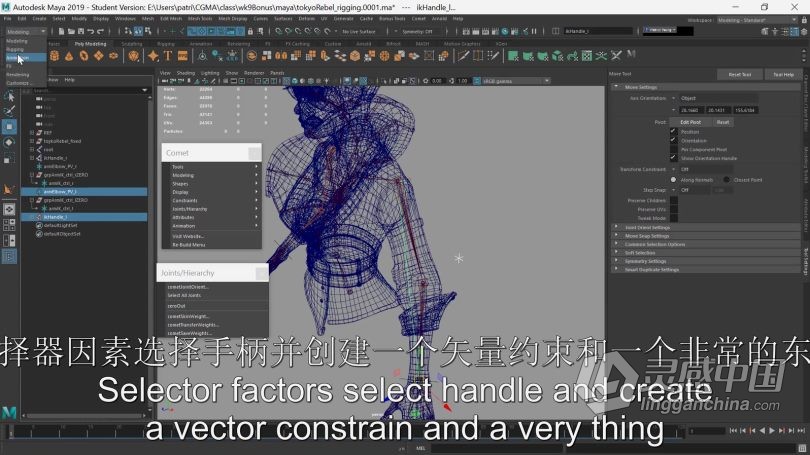This screenshot has width=810, height=455.
Task: Expand Move Snap Settings section
Action: [x=705, y=236]
